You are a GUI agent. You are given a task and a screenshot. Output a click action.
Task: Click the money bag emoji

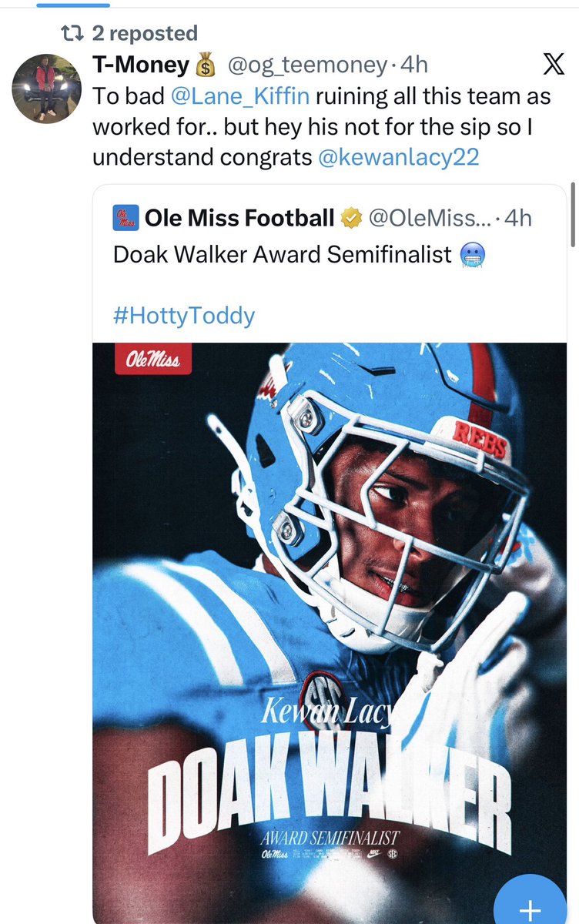tap(206, 66)
